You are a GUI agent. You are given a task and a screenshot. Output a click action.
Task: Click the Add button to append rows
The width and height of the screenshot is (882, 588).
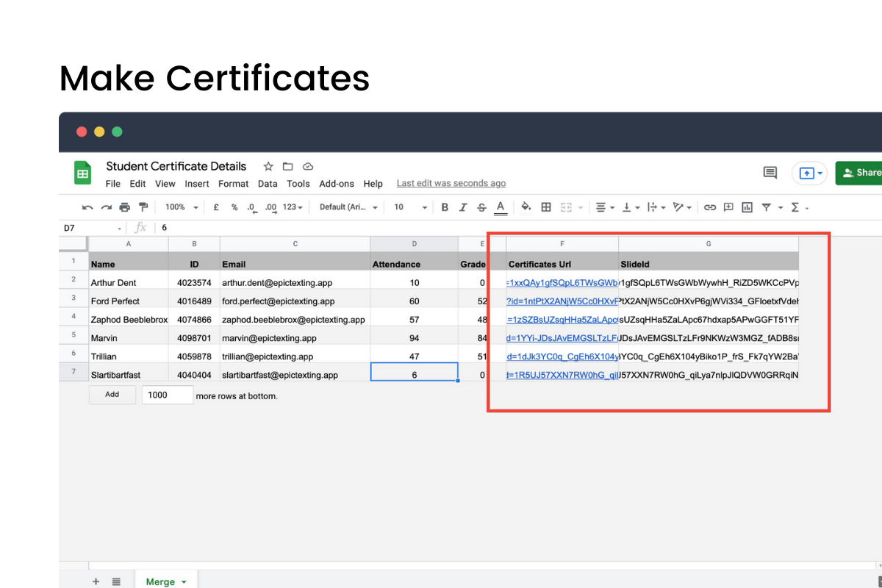[x=112, y=394]
